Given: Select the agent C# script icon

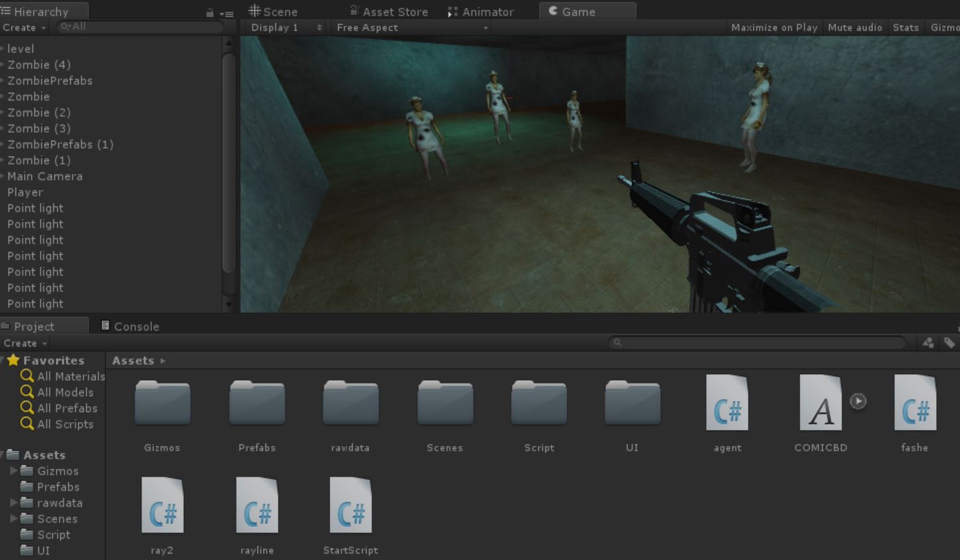Looking at the screenshot, I should click(x=727, y=403).
